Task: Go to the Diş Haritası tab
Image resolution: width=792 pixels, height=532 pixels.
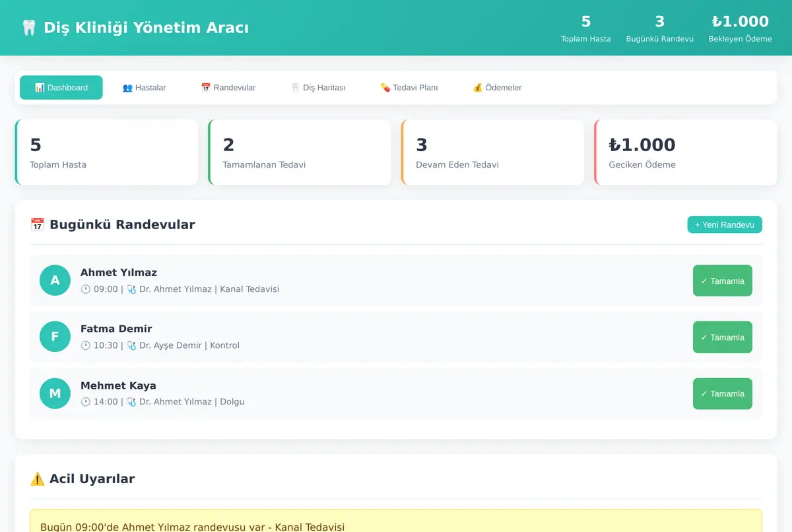Action: point(318,88)
